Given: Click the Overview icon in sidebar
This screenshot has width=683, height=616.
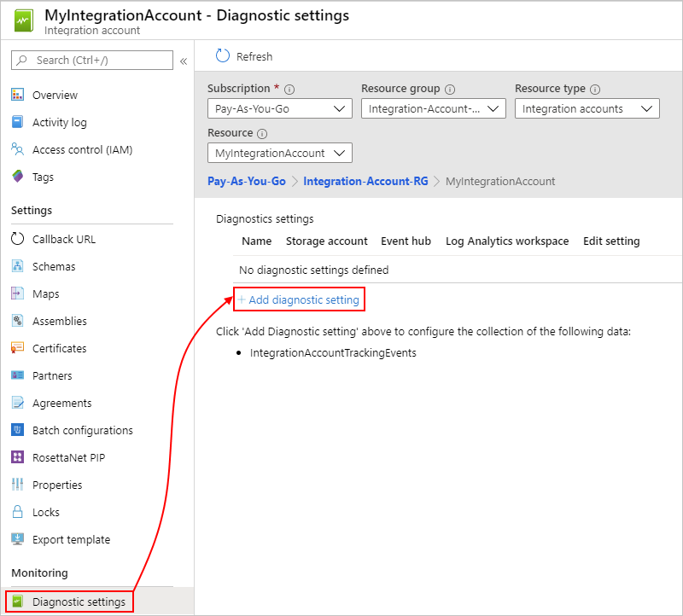Looking at the screenshot, I should (x=17, y=95).
